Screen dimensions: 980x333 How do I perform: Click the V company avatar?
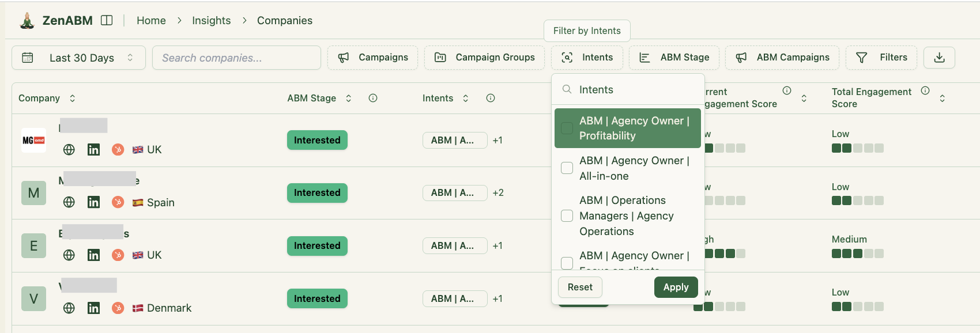[x=33, y=298]
